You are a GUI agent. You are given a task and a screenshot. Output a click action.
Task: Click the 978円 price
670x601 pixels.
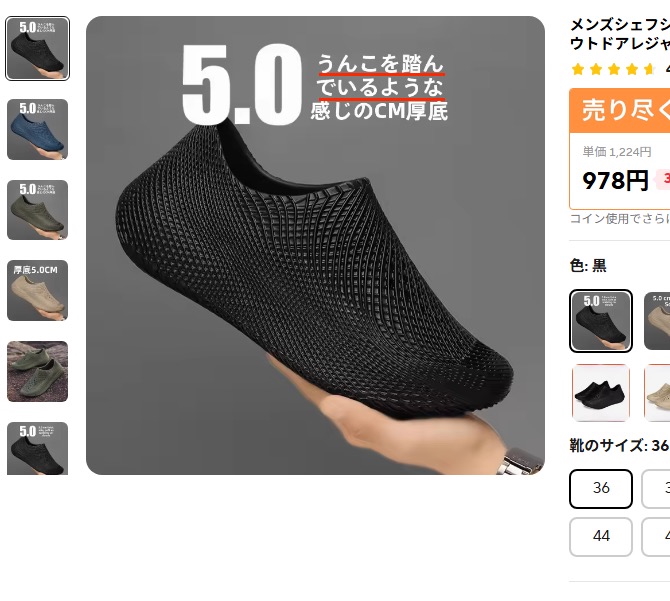point(615,180)
